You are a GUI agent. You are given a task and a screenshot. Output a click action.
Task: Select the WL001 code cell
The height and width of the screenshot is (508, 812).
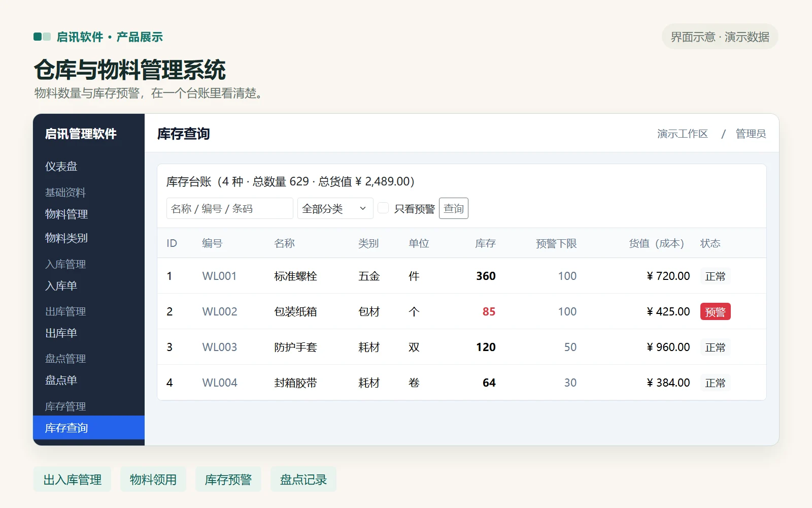click(x=220, y=276)
